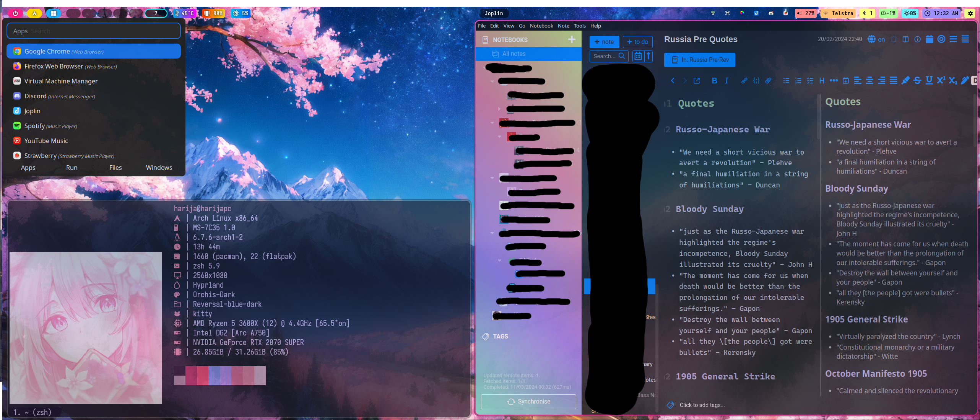Collapse the TAGS section header
Image resolution: width=980 pixels, height=420 pixels.
[x=500, y=336]
